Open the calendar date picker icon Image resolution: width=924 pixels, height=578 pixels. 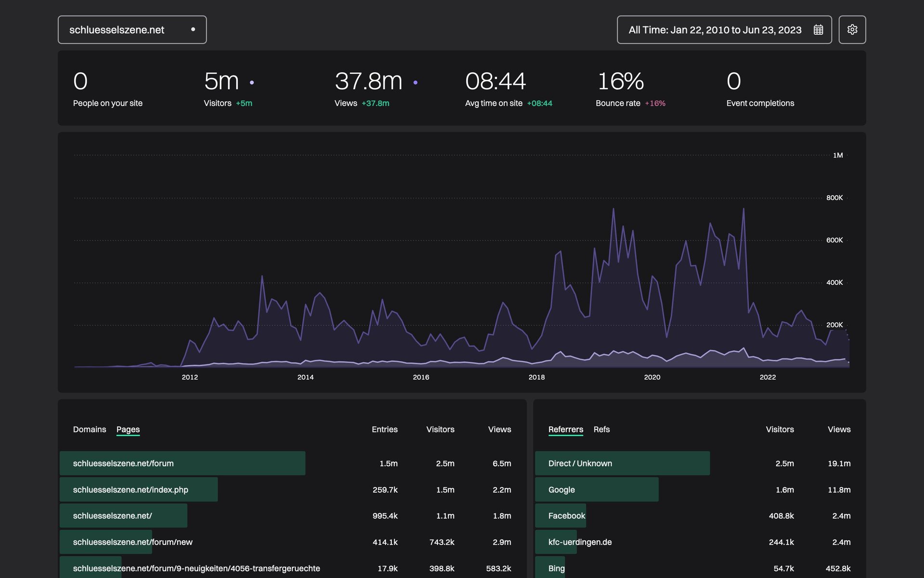(820, 29)
